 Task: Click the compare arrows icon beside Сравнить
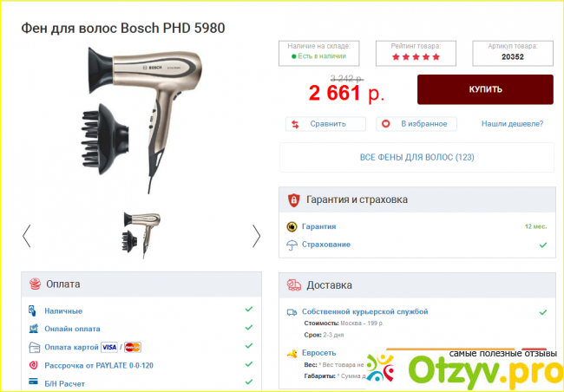295,124
